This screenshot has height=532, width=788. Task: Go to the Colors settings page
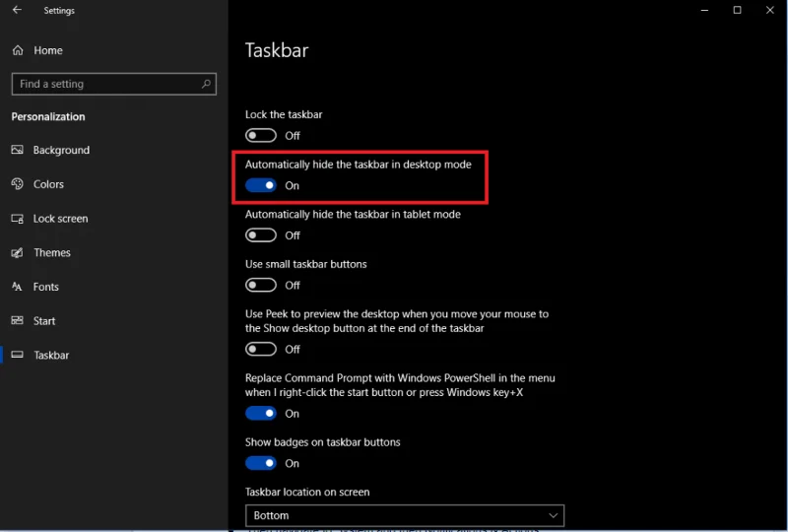[x=113, y=184]
